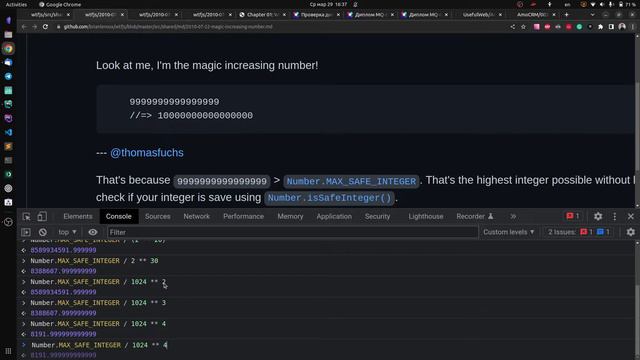This screenshot has width=640, height=360.
Task: Open Telegram from the dock
Action: tap(8, 76)
